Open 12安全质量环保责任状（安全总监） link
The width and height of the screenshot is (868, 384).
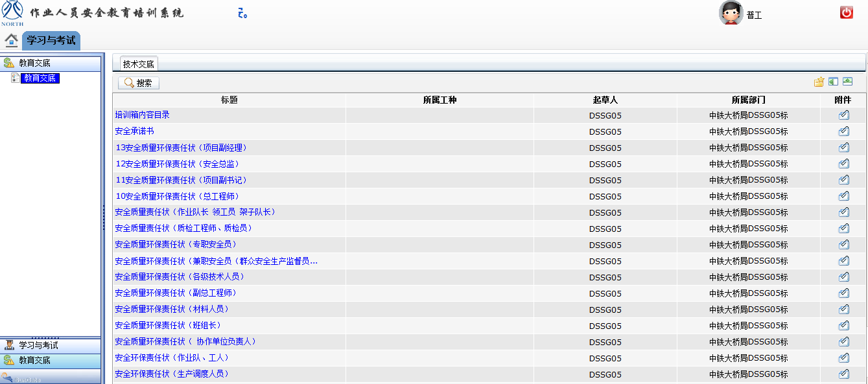point(182,164)
